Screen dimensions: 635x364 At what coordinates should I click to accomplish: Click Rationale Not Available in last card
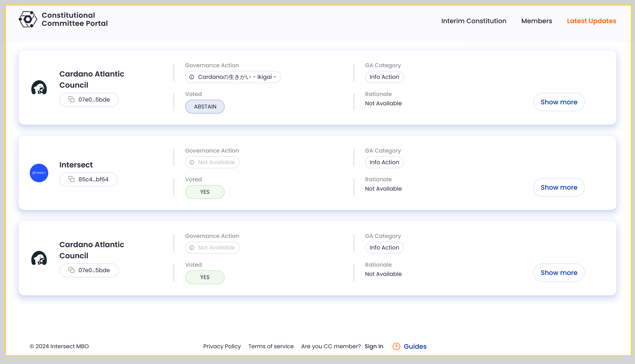pyautogui.click(x=383, y=274)
